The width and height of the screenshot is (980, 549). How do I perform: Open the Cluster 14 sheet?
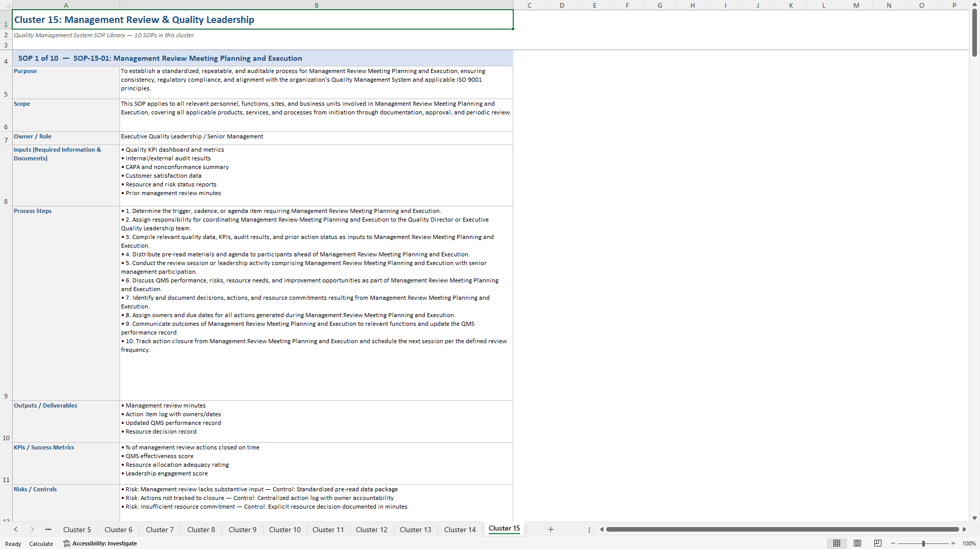pyautogui.click(x=460, y=530)
